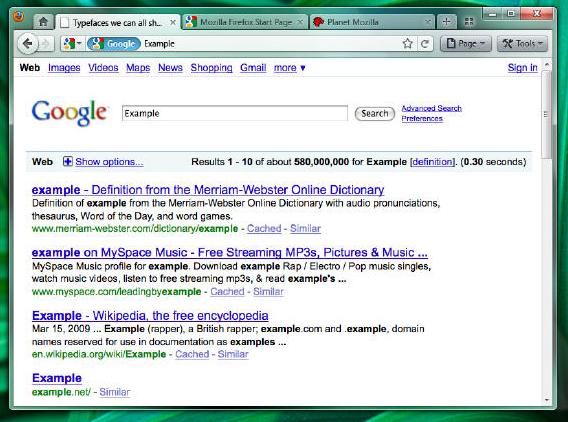Go back with the back arrow button
Image resolution: width=568 pixels, height=422 pixels.
27,44
